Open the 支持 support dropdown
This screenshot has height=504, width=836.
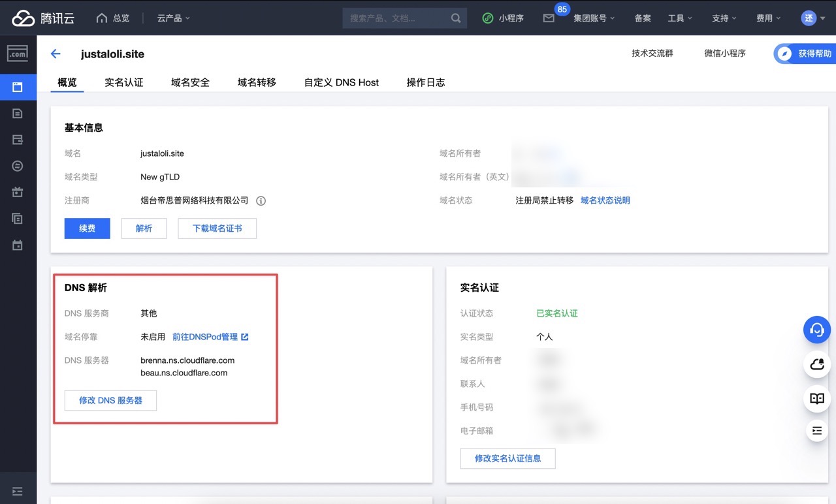(724, 18)
